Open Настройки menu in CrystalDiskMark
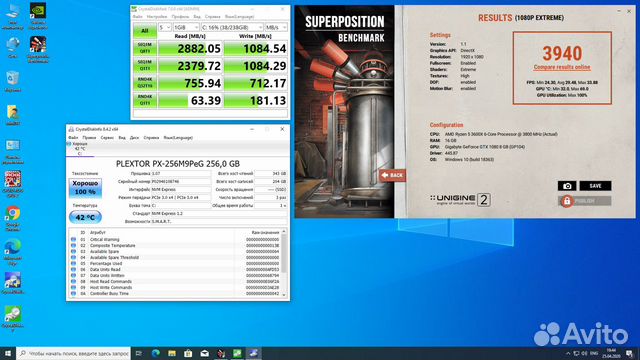Image resolution: width=640 pixels, height=360 pixels. 157,17
